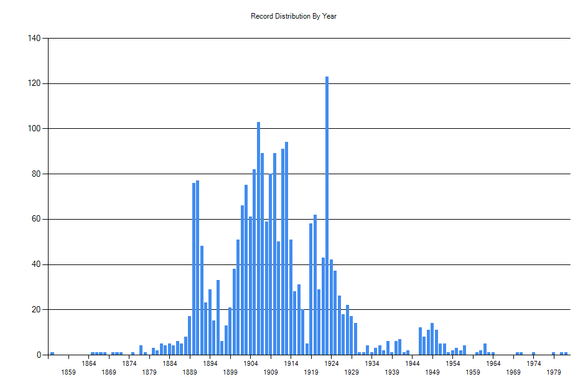Click the 1879 x-axis year label
Screen dimensions: 588x392
(x=149, y=372)
